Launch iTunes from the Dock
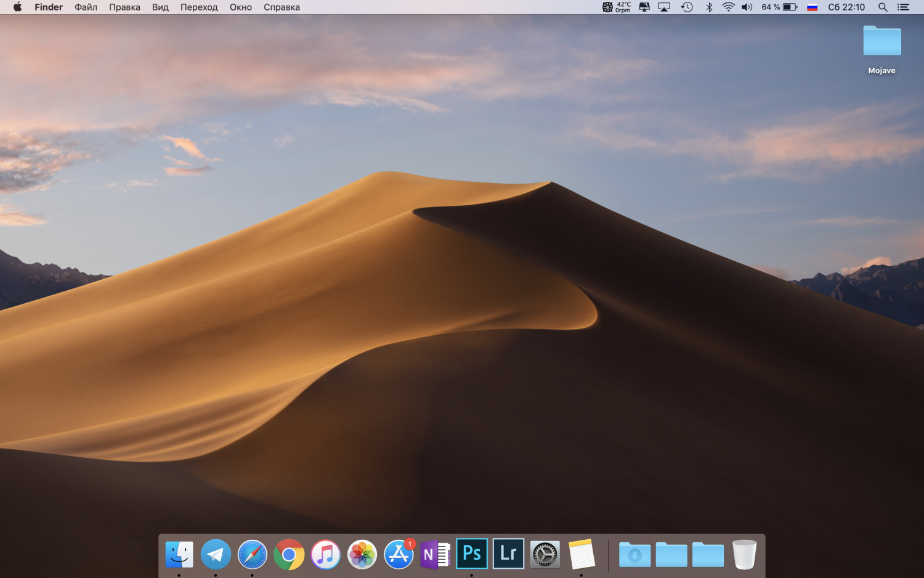 [x=326, y=554]
